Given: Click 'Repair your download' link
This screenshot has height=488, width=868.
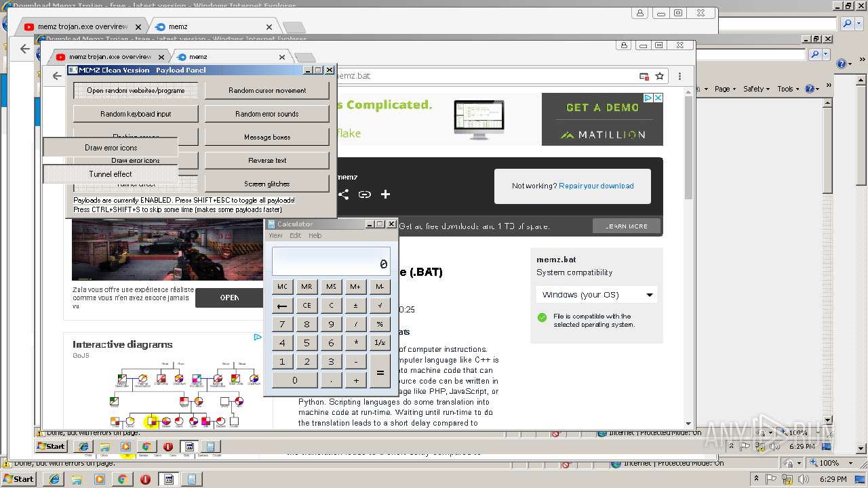Looking at the screenshot, I should (x=596, y=186).
